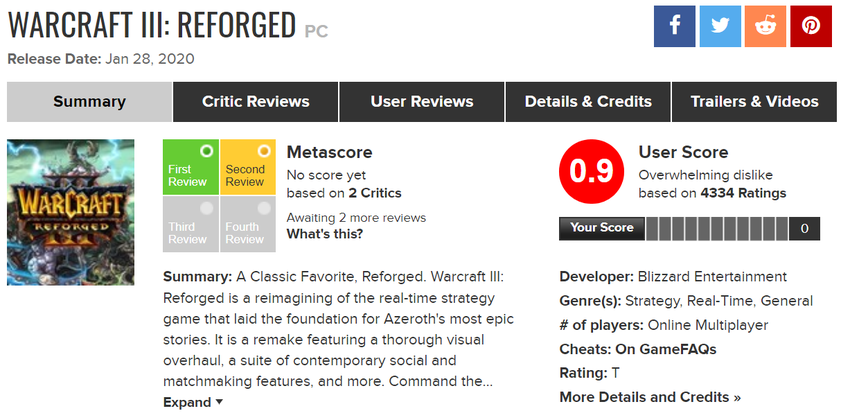The height and width of the screenshot is (420, 850).
Task: Pin this page on Pinterest
Action: pos(811,27)
